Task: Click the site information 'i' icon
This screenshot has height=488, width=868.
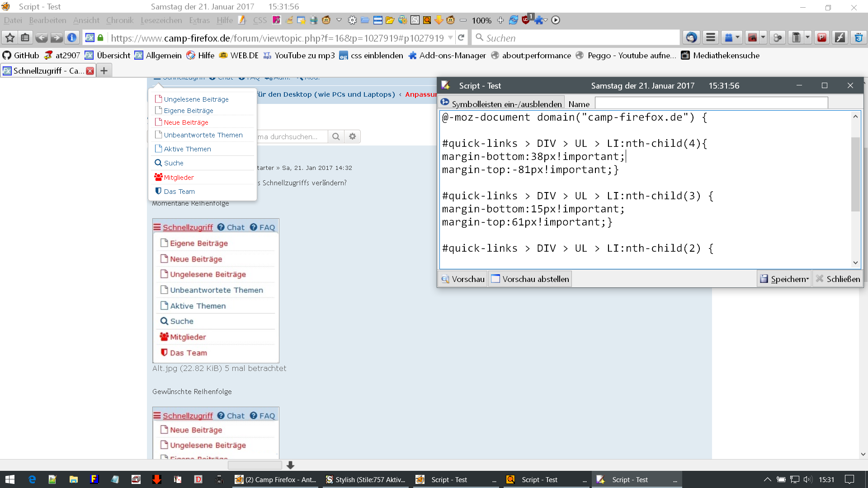Action: coord(72,38)
